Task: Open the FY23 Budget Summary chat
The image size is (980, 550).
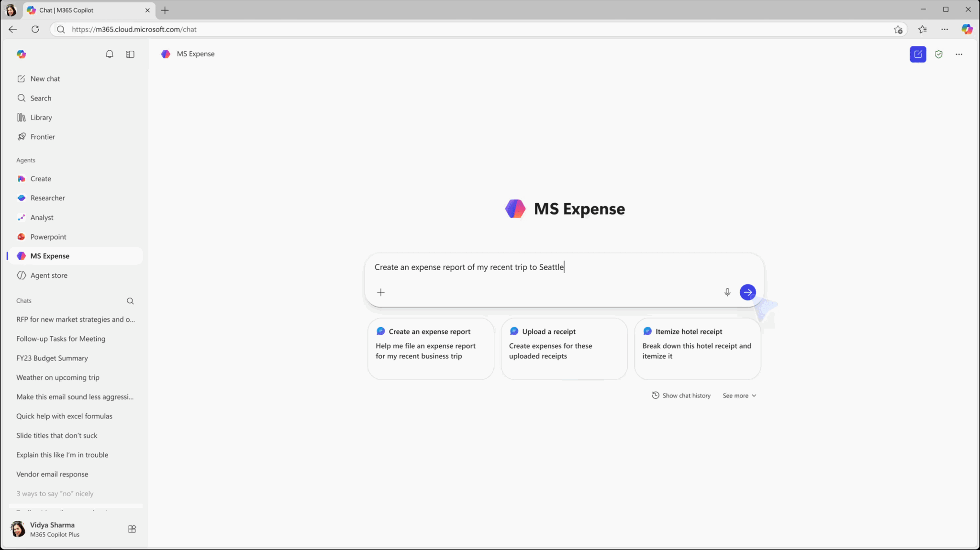Action: click(x=52, y=358)
